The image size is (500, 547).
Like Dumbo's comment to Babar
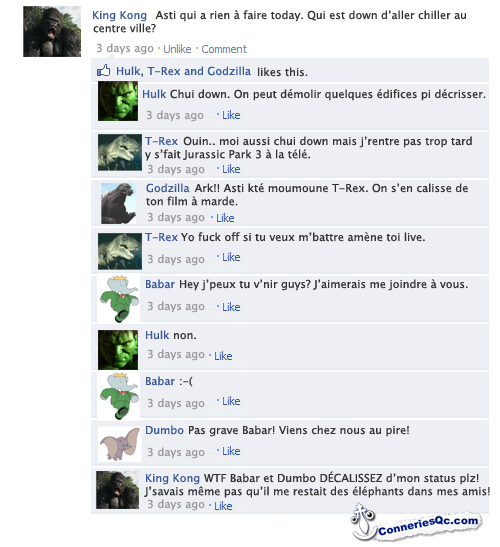pyautogui.click(x=231, y=451)
